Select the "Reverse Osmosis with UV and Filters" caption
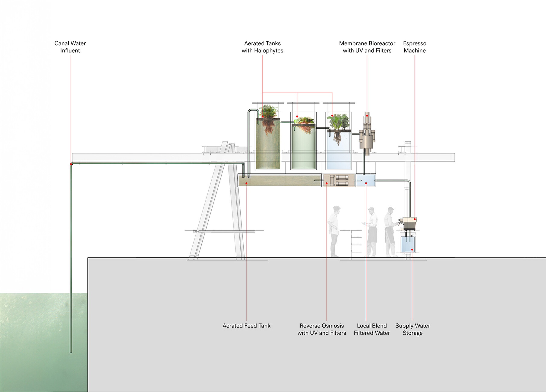Screen dimensions: 546x392 (322, 329)
